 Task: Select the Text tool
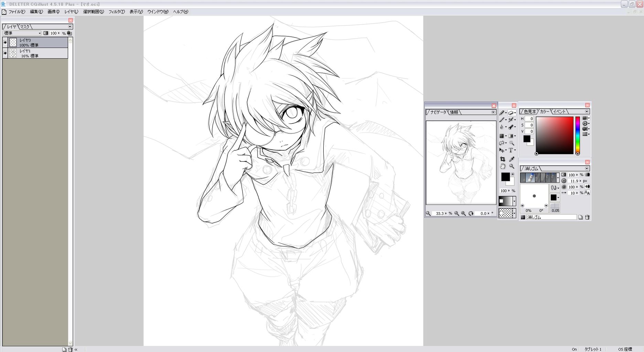(511, 150)
